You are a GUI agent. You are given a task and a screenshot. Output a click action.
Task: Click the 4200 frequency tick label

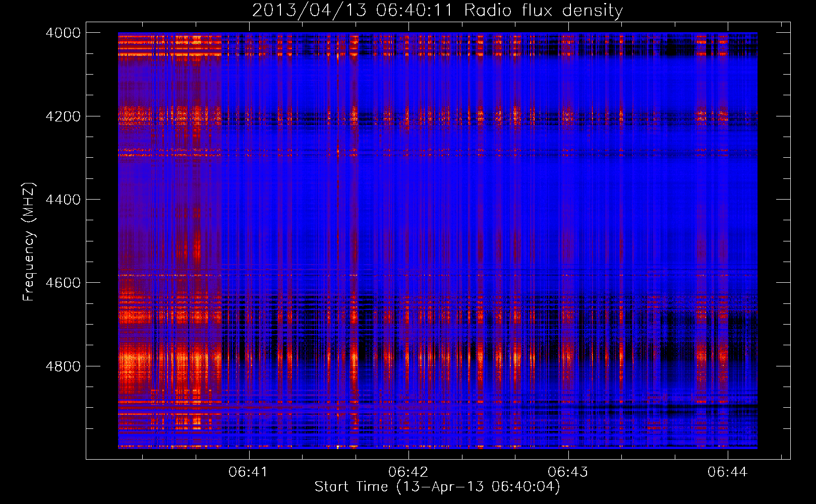tap(63, 116)
